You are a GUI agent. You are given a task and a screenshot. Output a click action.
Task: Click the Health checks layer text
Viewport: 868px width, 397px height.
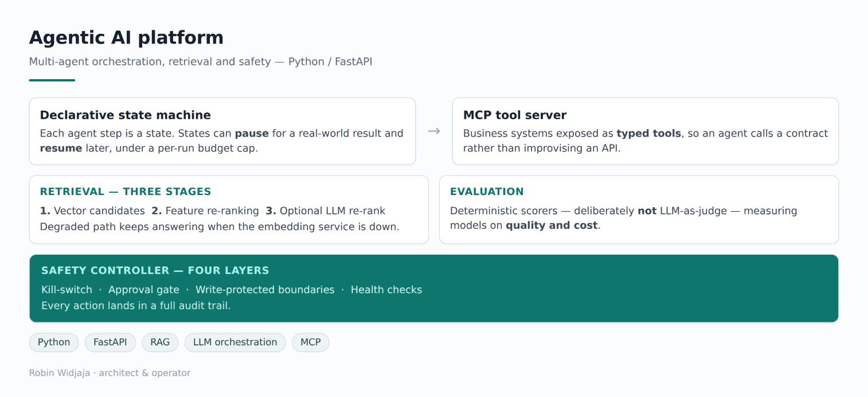pyautogui.click(x=386, y=290)
